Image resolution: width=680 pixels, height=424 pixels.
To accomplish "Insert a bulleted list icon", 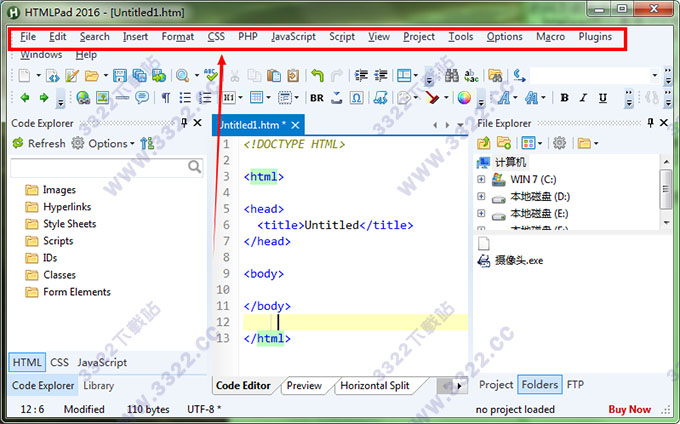I will [x=185, y=98].
